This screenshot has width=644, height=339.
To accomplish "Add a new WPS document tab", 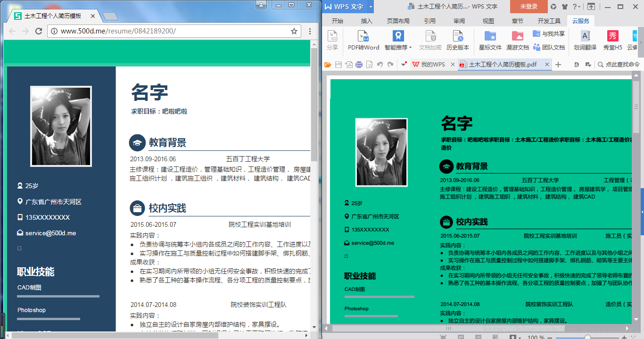I will click(558, 65).
